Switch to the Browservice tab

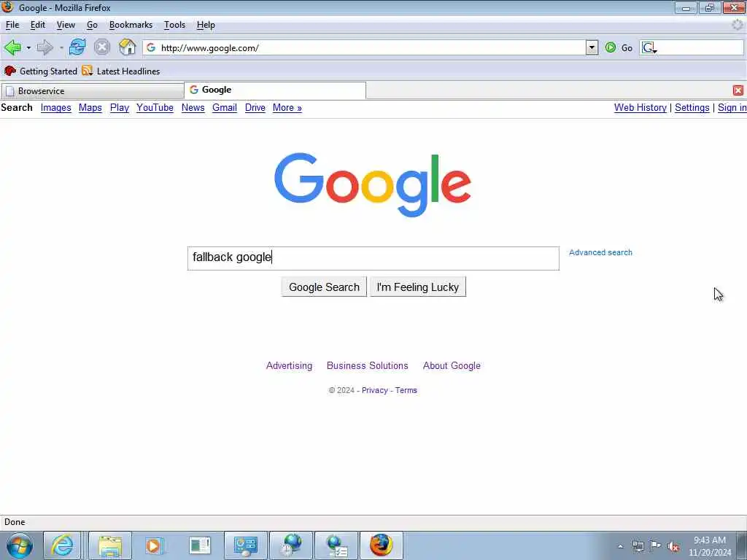pos(93,91)
